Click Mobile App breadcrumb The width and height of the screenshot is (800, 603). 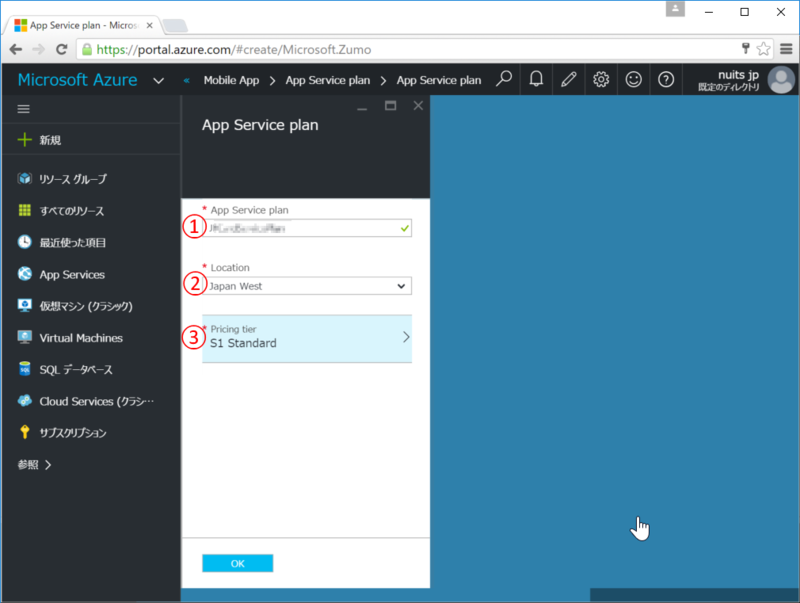tap(231, 80)
